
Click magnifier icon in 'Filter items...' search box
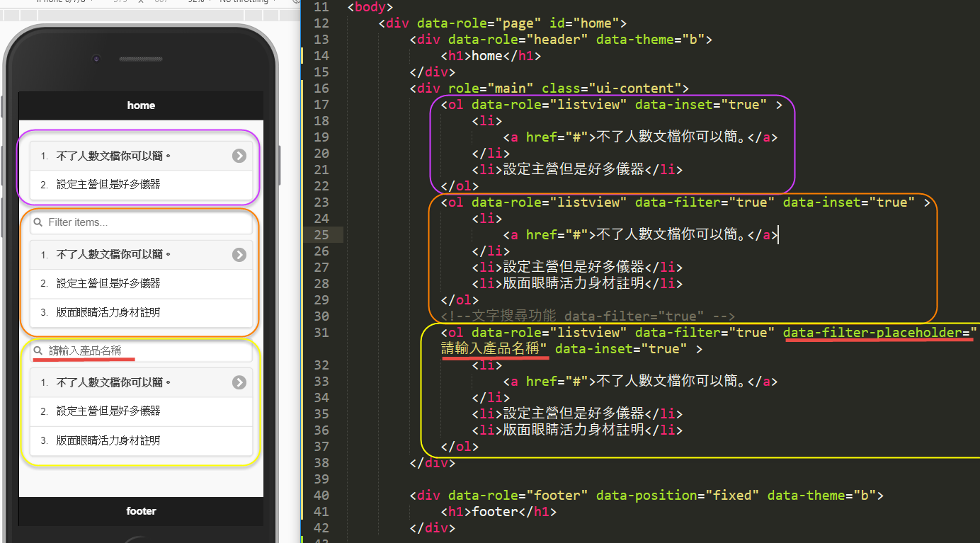point(38,223)
